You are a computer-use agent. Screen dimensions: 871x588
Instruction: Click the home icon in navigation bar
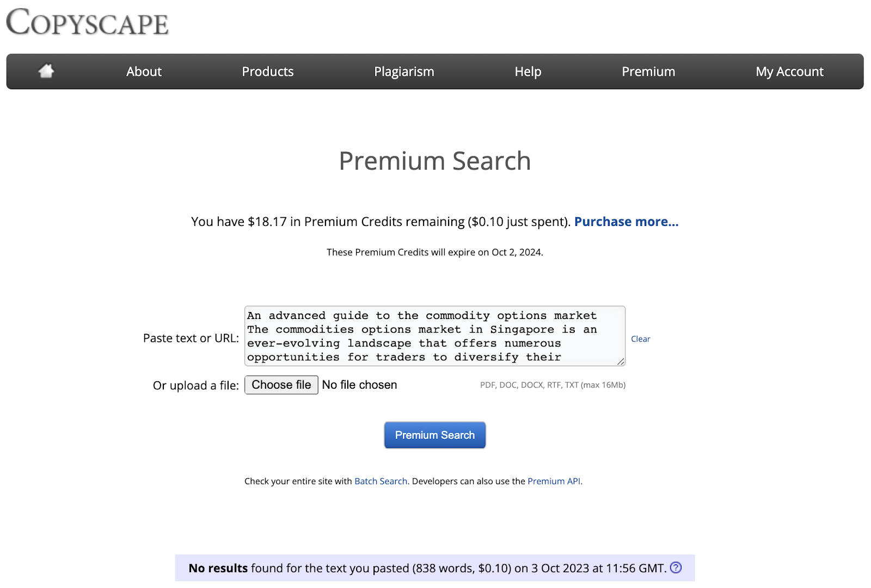click(46, 71)
